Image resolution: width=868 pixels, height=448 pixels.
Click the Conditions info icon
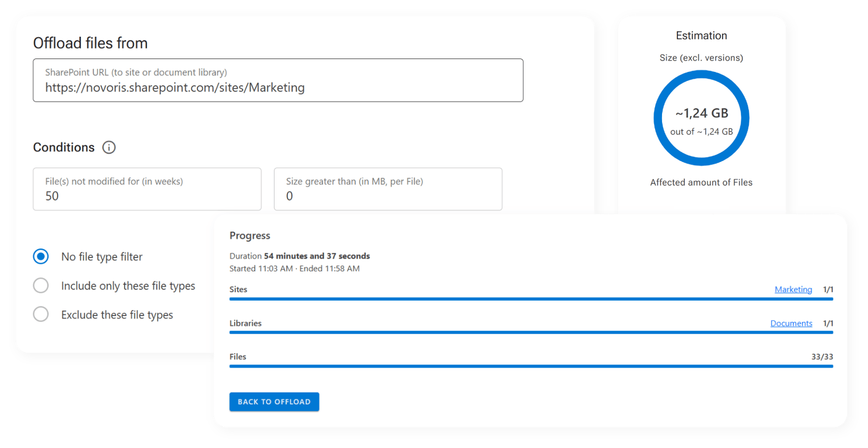pyautogui.click(x=109, y=147)
